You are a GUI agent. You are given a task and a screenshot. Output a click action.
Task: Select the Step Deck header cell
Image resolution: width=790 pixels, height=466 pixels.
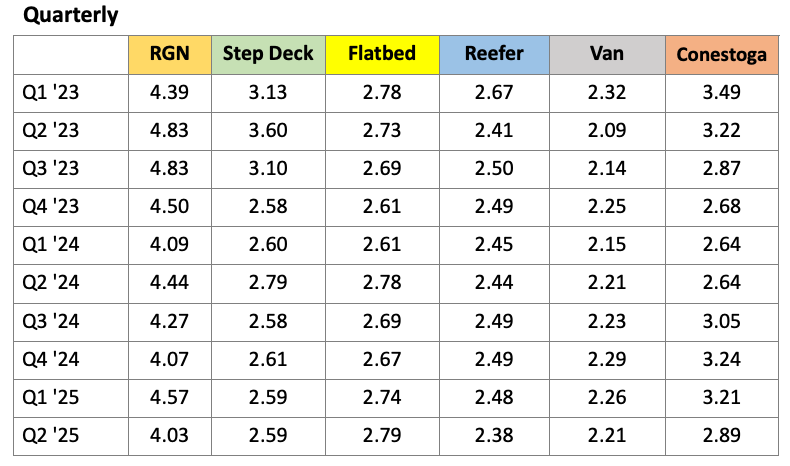click(268, 54)
